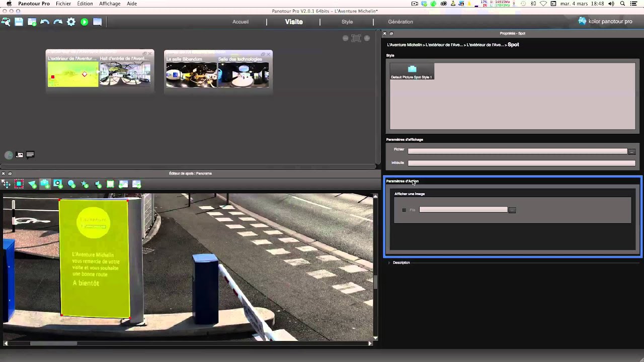Click the zoom-in circle above the tour view

coord(367,38)
